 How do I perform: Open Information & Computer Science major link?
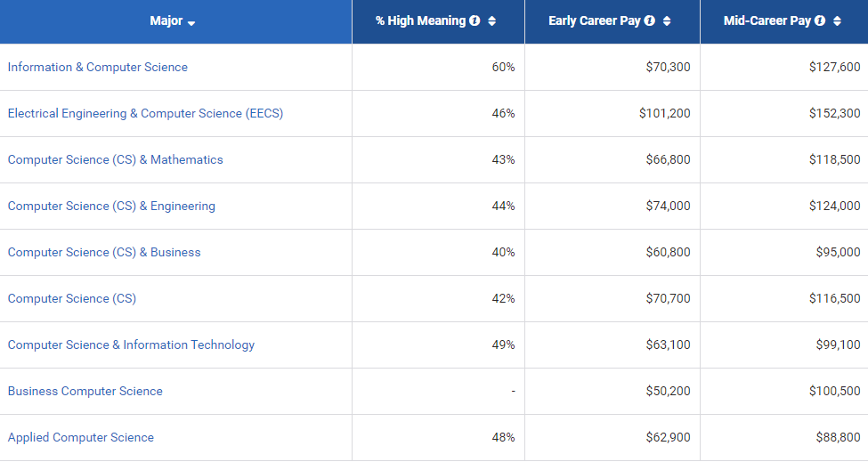98,68
